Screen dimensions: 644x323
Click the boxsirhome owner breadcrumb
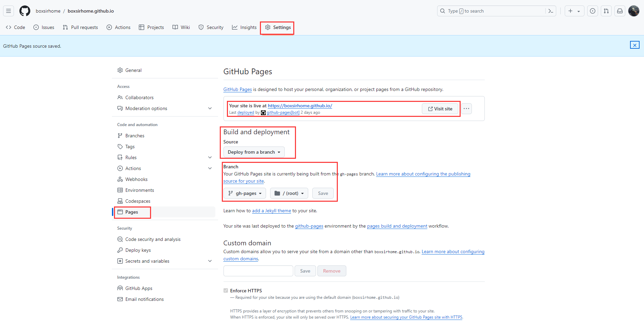tap(48, 11)
